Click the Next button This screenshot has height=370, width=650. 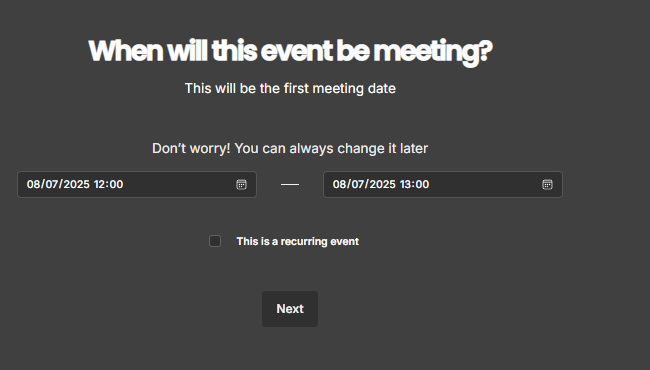click(x=290, y=309)
